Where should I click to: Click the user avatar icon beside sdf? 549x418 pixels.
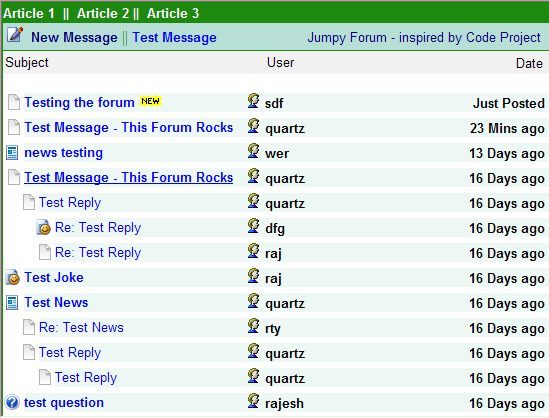click(x=253, y=101)
